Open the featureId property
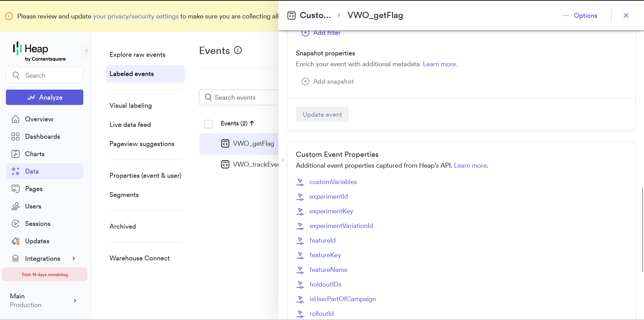Viewport: 644px width, 320px height. pyautogui.click(x=322, y=241)
